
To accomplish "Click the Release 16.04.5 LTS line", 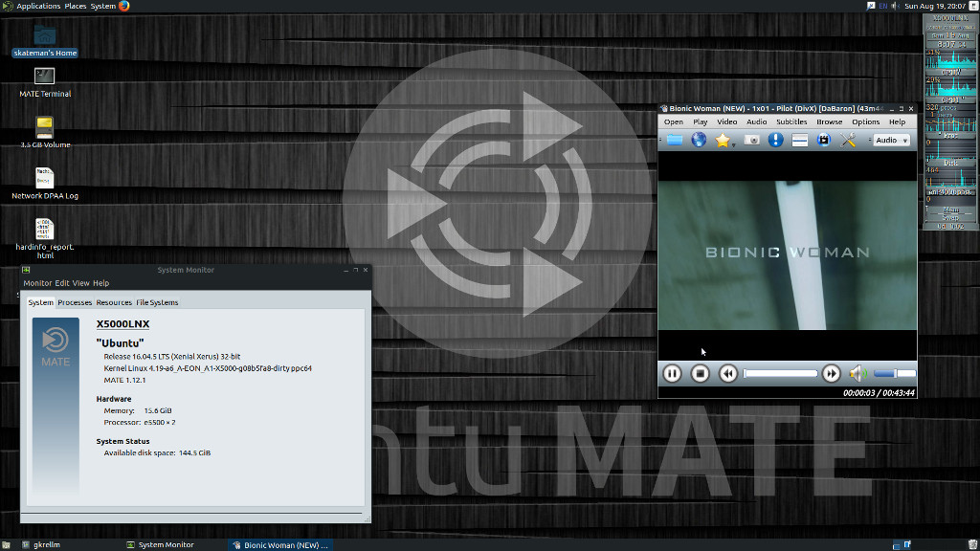I will coord(172,357).
